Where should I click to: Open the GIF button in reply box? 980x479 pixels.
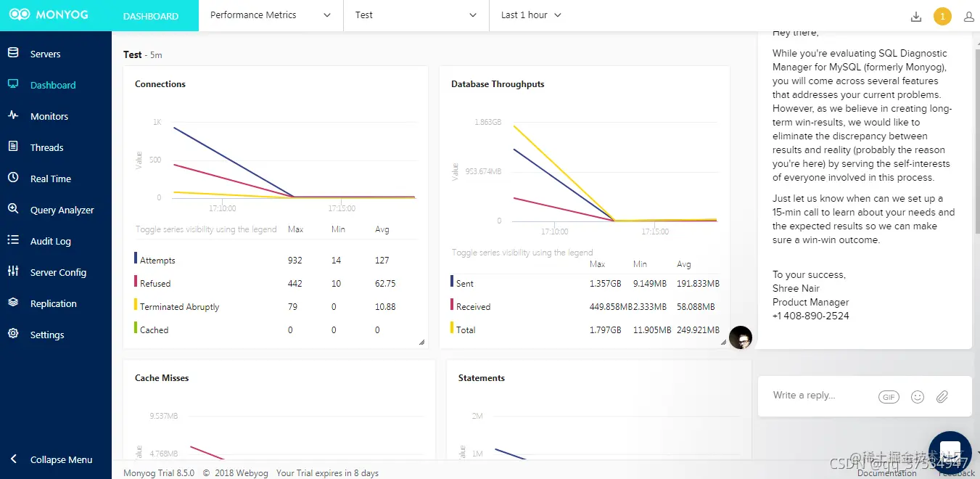pos(889,397)
